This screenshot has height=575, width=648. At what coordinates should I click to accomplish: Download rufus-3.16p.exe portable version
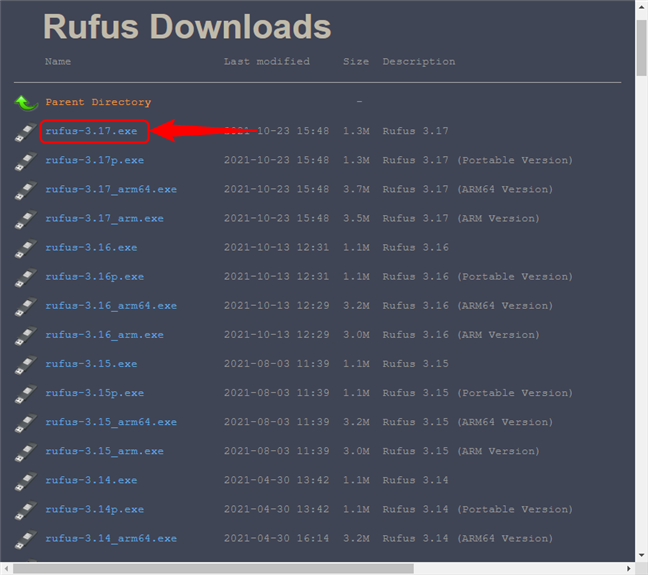coord(95,277)
